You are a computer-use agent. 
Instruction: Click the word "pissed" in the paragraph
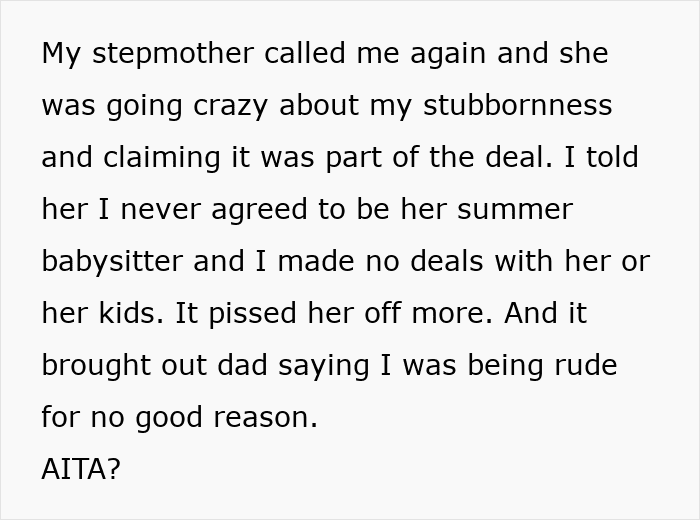pyautogui.click(x=252, y=314)
